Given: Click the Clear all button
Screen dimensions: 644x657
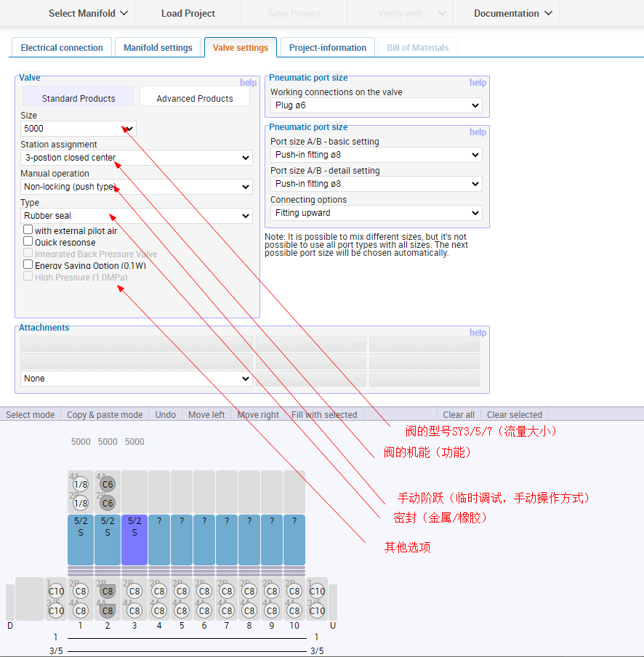Looking at the screenshot, I should [x=458, y=414].
